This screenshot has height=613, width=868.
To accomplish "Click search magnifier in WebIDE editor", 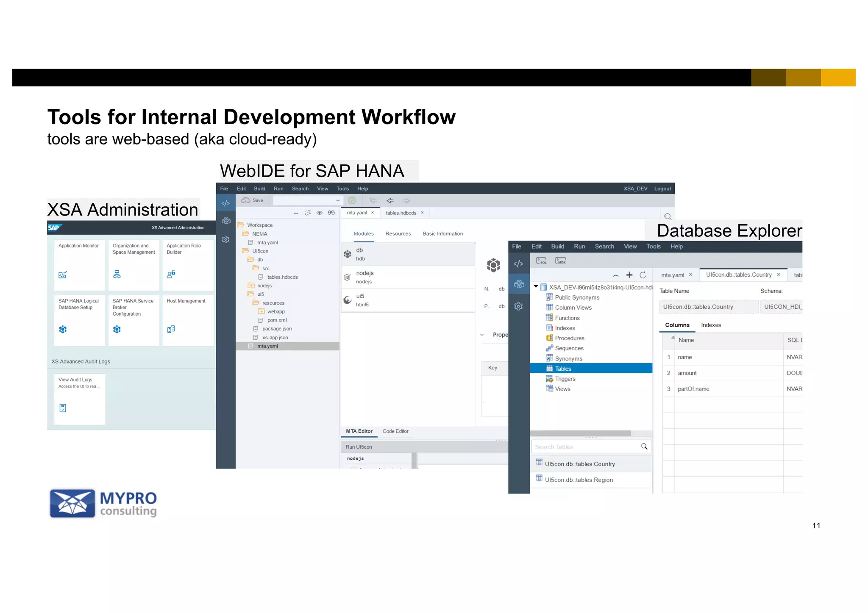I will coord(668,216).
